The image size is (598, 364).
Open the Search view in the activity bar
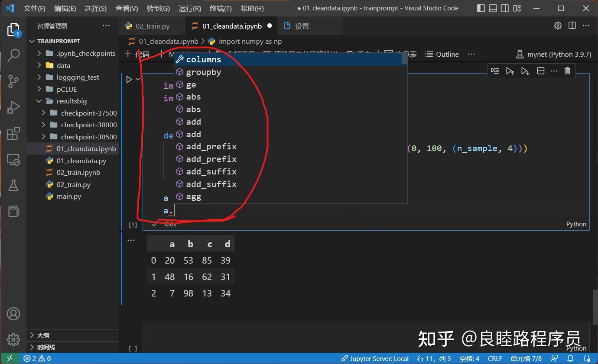13,55
